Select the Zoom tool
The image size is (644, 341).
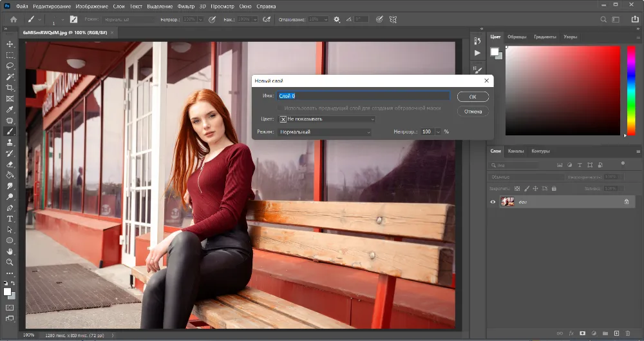pos(10,262)
